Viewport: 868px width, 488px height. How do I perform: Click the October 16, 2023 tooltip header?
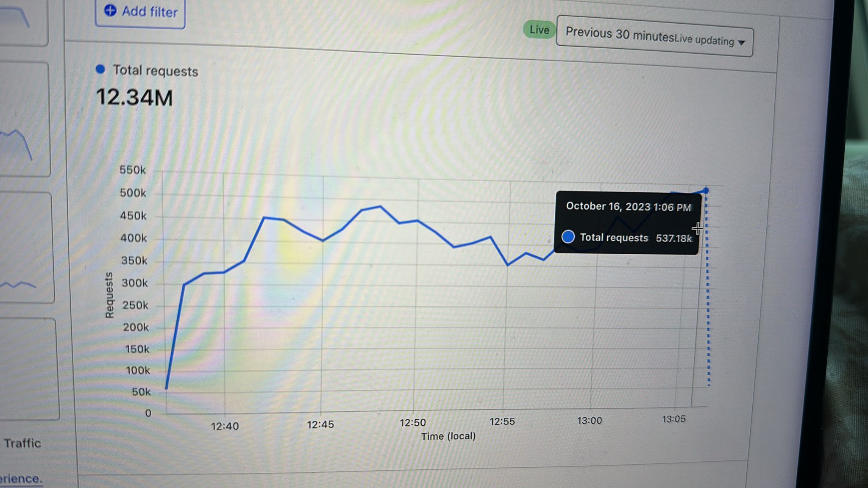[x=629, y=207]
